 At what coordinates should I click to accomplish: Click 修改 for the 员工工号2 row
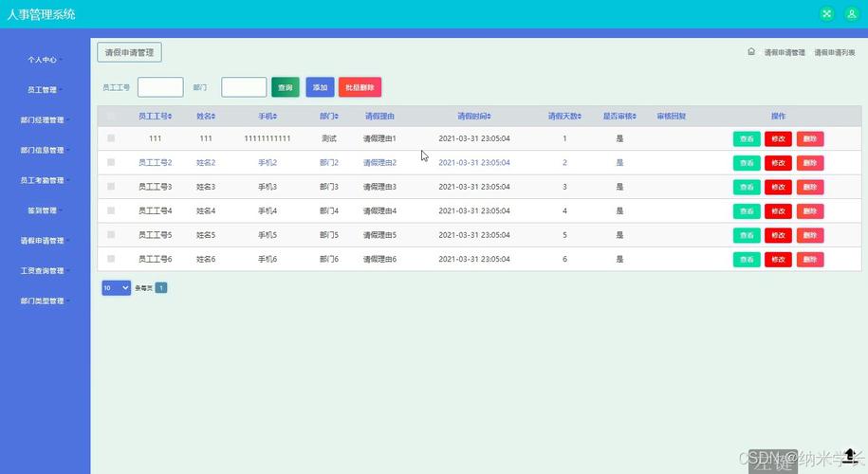[778, 163]
